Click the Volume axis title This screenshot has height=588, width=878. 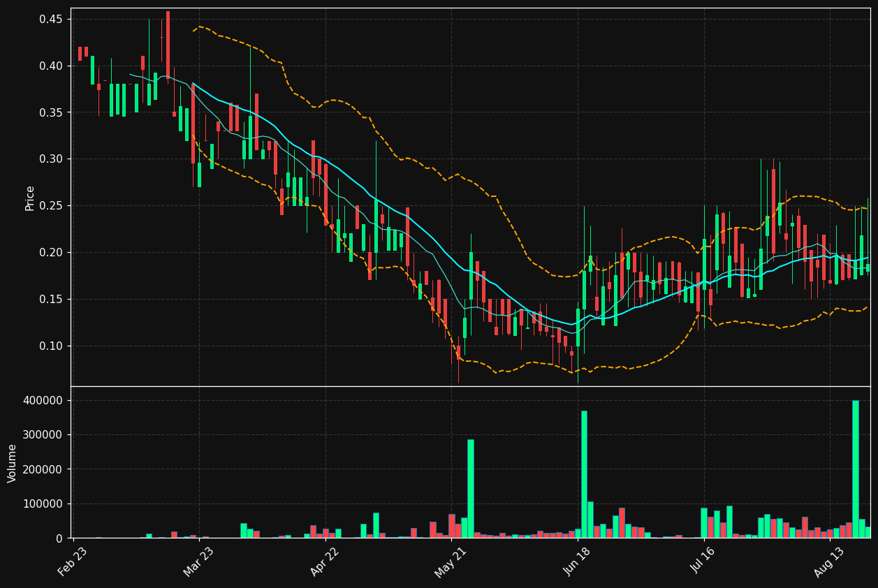pos(13,463)
